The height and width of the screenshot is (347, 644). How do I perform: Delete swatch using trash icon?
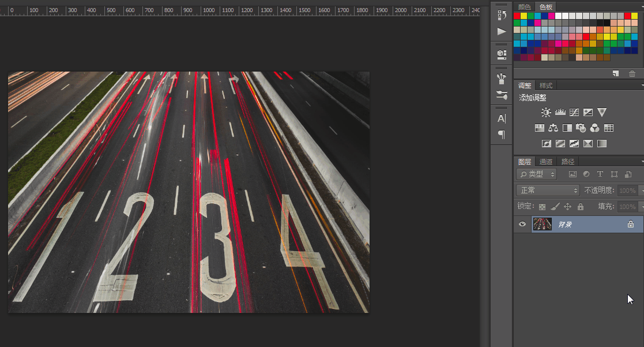pyautogui.click(x=632, y=73)
